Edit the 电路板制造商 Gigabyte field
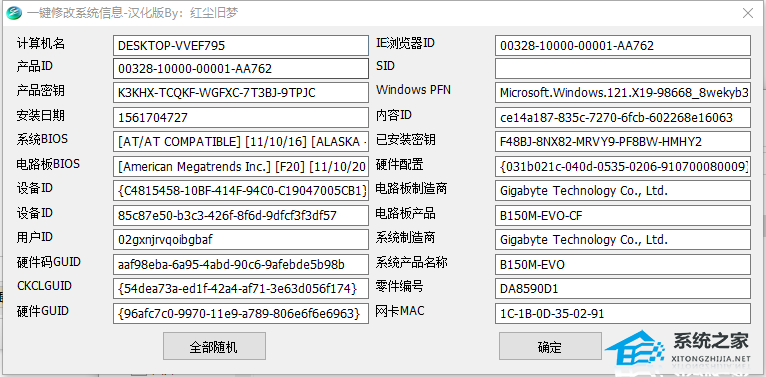Viewport: 766px width, 377px height. pos(623,190)
